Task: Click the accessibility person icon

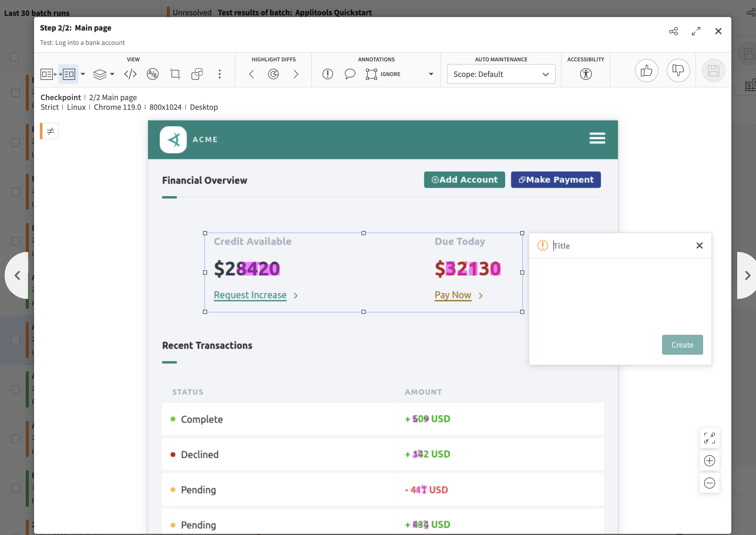Action: pyautogui.click(x=586, y=74)
